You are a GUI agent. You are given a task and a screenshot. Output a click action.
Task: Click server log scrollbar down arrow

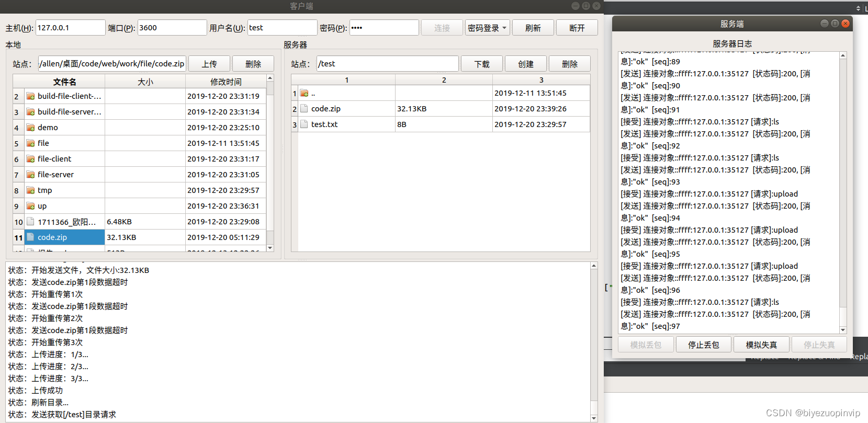click(x=843, y=330)
